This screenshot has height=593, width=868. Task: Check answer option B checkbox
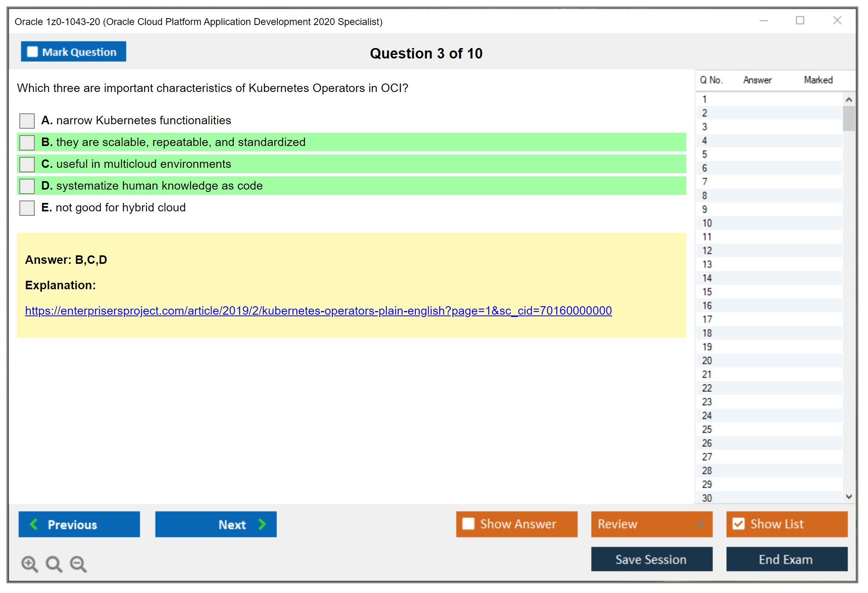click(27, 142)
